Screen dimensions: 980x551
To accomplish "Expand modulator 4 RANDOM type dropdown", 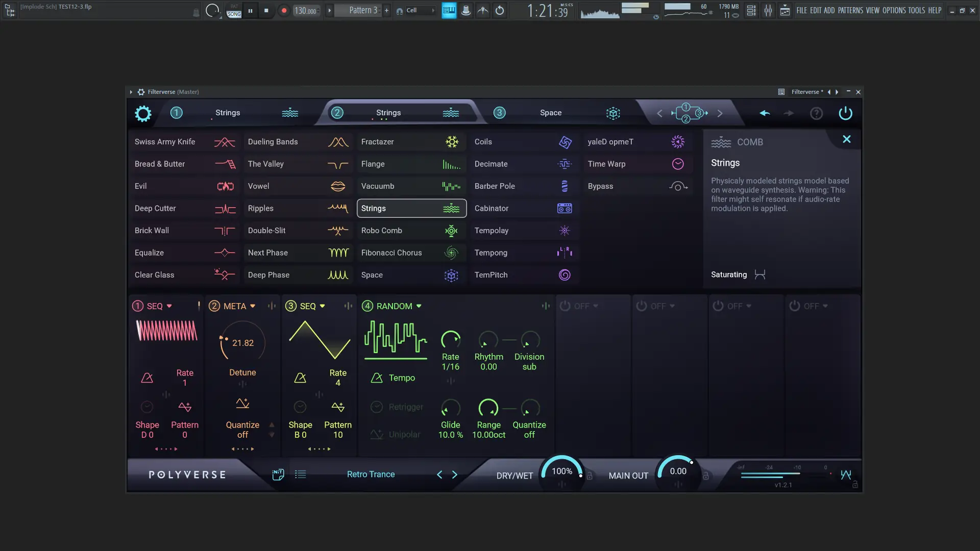I will coord(419,306).
